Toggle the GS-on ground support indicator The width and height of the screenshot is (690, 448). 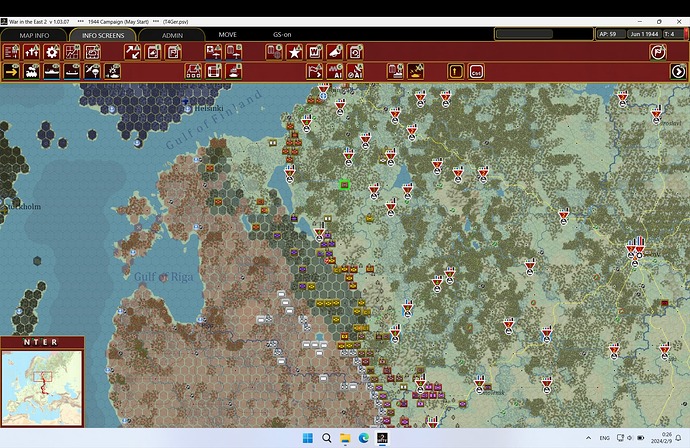point(282,34)
